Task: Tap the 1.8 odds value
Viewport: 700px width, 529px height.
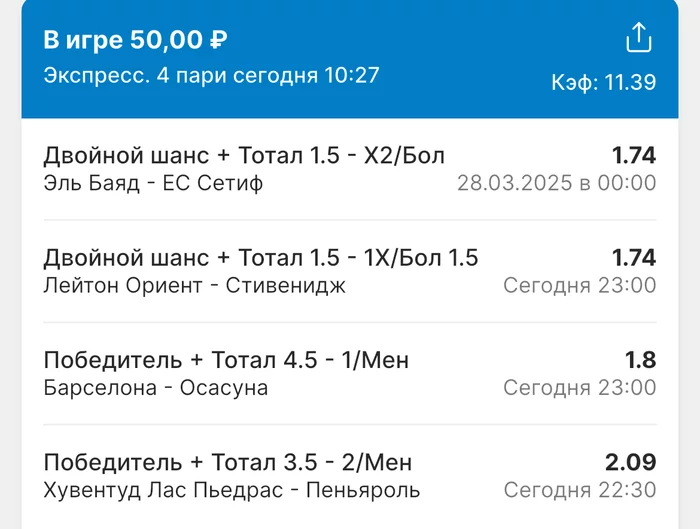Action: pos(641,360)
